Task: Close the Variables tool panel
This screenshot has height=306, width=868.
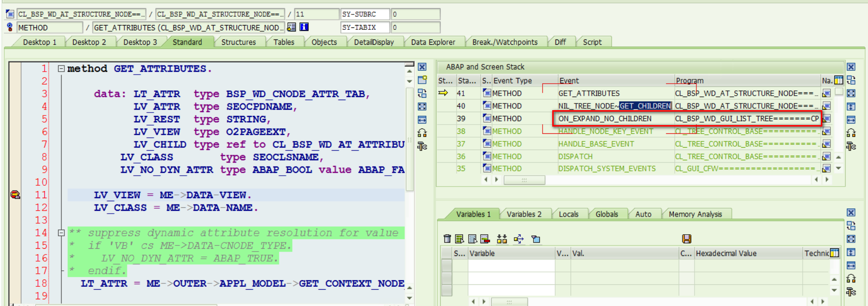Action: 851,213
